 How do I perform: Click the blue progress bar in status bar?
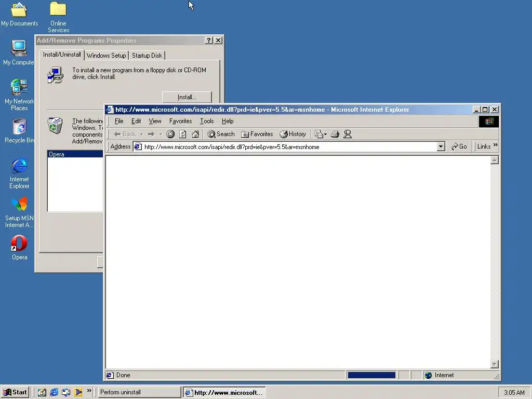(x=371, y=375)
